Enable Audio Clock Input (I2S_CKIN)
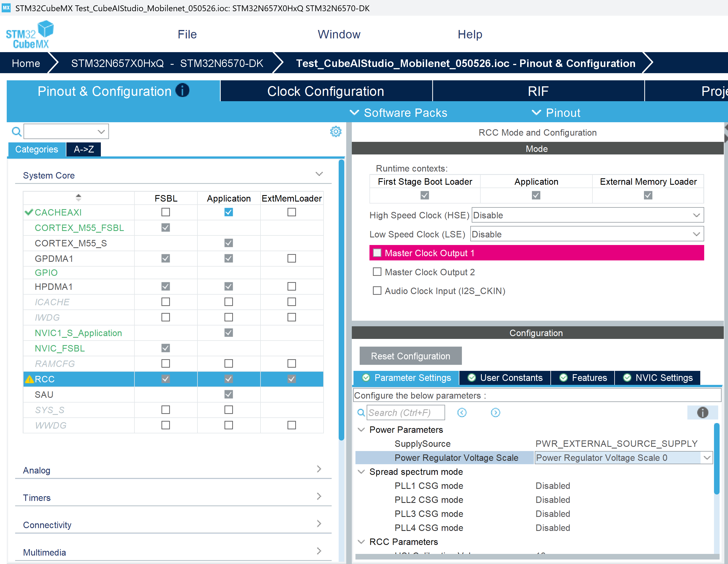The height and width of the screenshot is (564, 728). 377,290
